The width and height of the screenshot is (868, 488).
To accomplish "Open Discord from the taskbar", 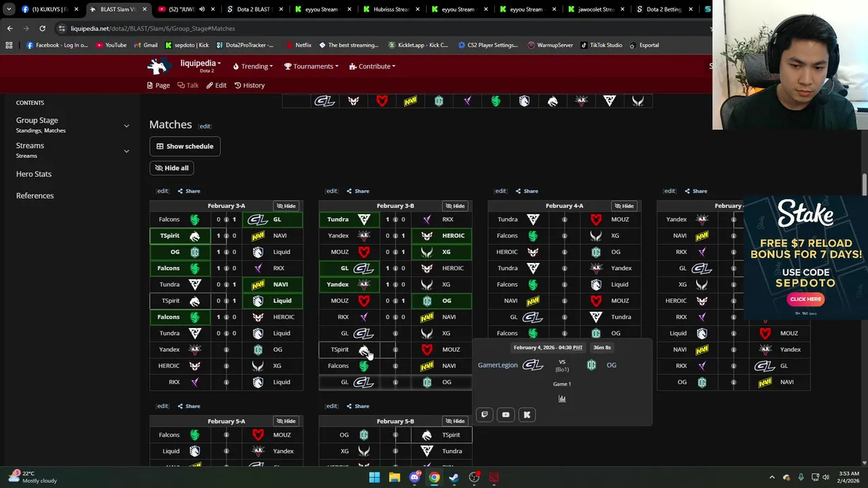I will pyautogui.click(x=414, y=477).
